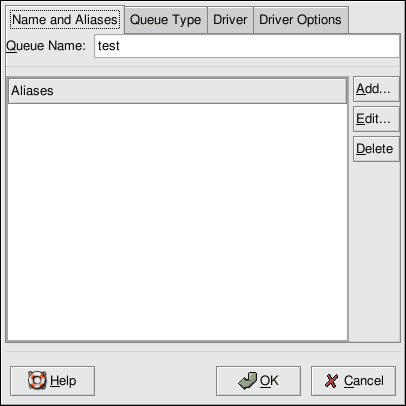
Task: Click the empty aliases list area
Action: pyautogui.click(x=177, y=222)
